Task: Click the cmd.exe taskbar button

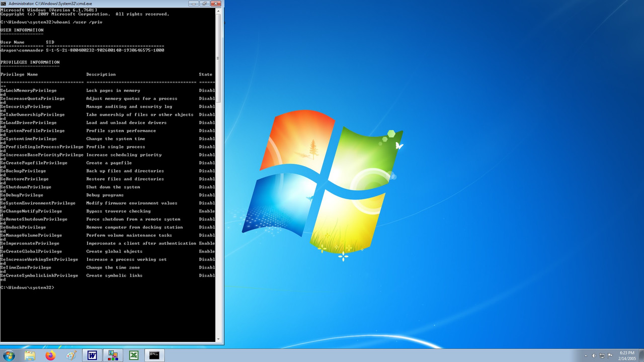Action: pos(154,355)
